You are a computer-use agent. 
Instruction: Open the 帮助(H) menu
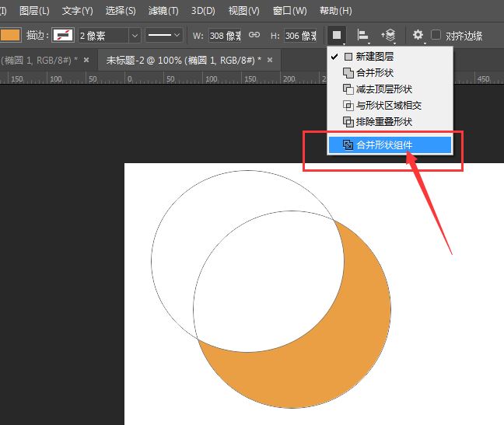click(335, 11)
